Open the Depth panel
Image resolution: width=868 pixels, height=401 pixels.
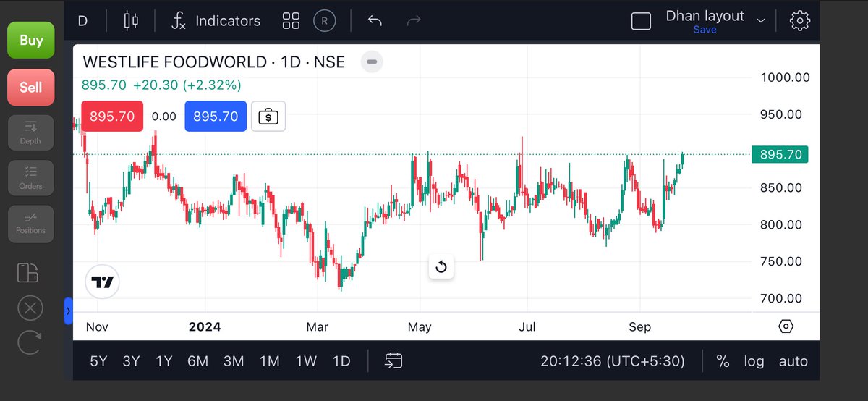[x=30, y=132]
